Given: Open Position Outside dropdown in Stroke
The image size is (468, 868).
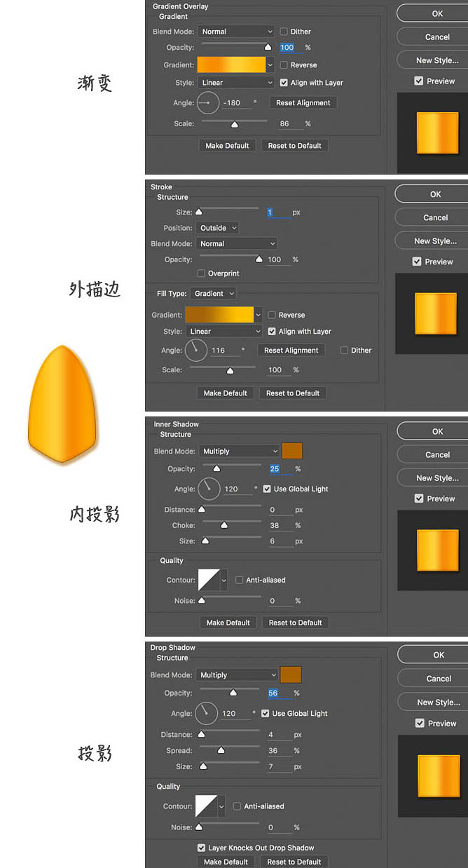Looking at the screenshot, I should point(218,228).
